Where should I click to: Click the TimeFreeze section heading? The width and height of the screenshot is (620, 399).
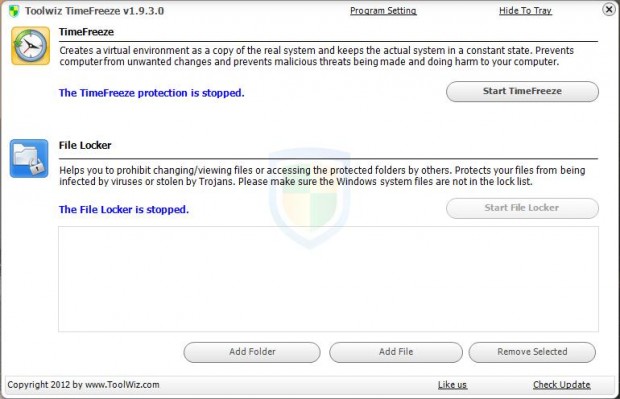86,32
